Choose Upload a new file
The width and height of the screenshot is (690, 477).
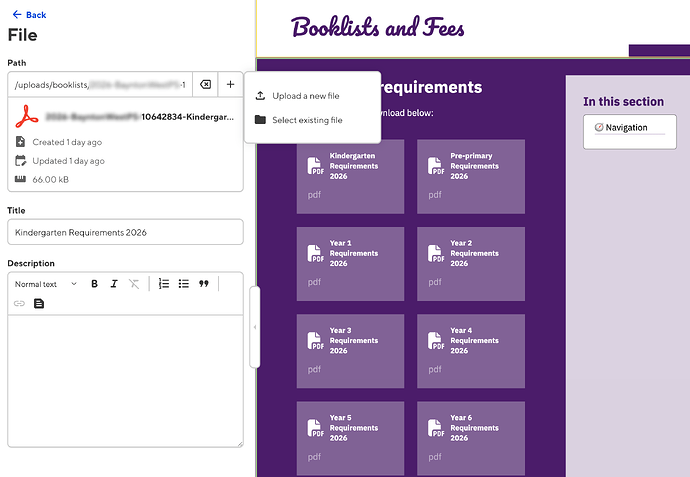pos(306,96)
